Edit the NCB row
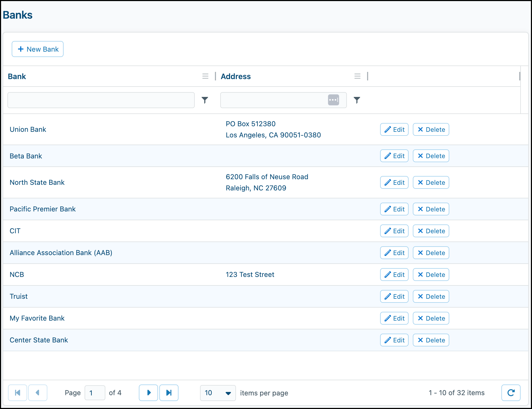The image size is (532, 409). click(x=394, y=275)
